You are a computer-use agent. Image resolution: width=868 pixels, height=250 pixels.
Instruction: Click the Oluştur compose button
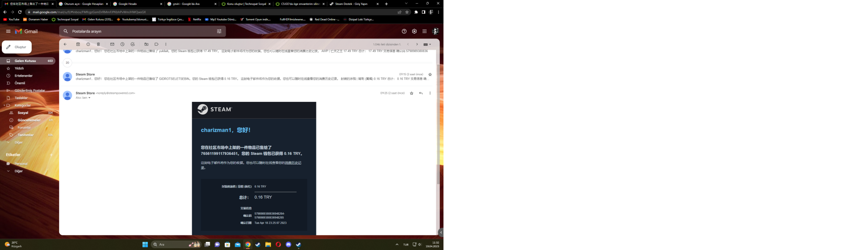(x=17, y=47)
